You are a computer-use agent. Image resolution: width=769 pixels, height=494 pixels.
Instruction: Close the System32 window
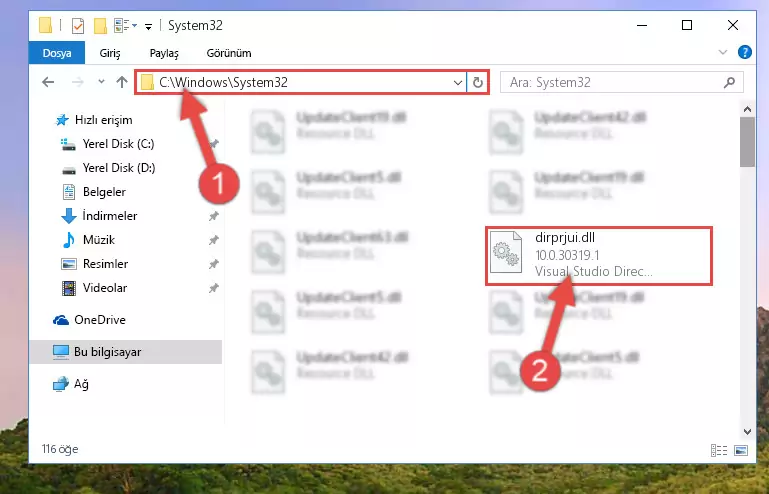point(733,26)
